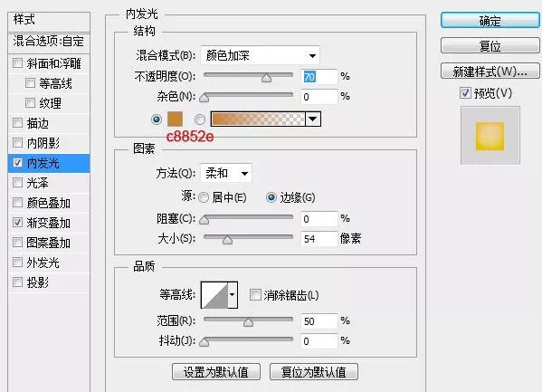Click the 阻塞 slider handle
The height and width of the screenshot is (392, 542).
click(204, 220)
